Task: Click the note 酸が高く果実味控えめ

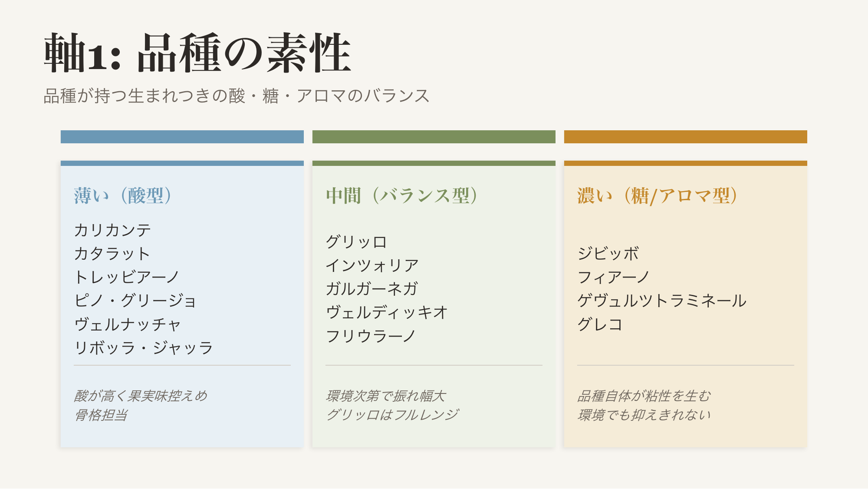Action: [x=141, y=396]
